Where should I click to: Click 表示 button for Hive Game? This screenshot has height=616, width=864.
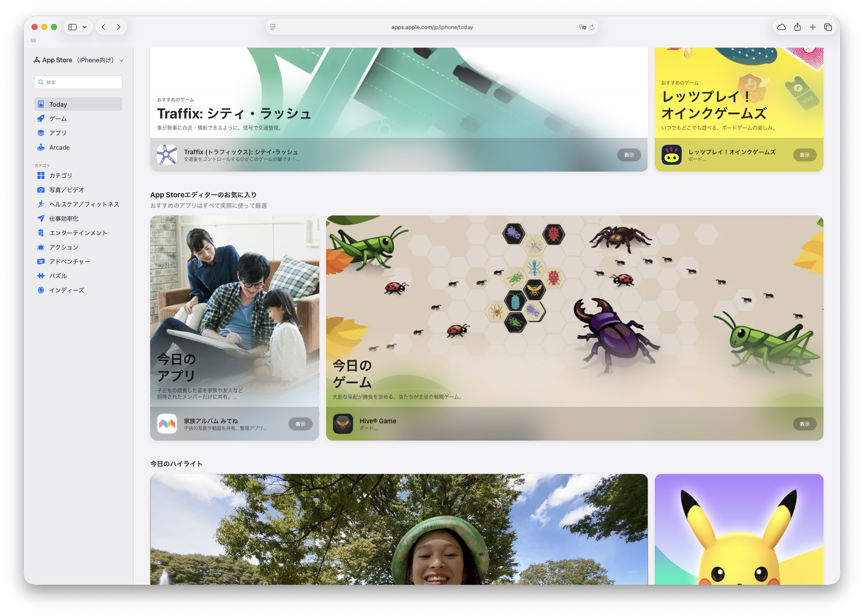805,424
